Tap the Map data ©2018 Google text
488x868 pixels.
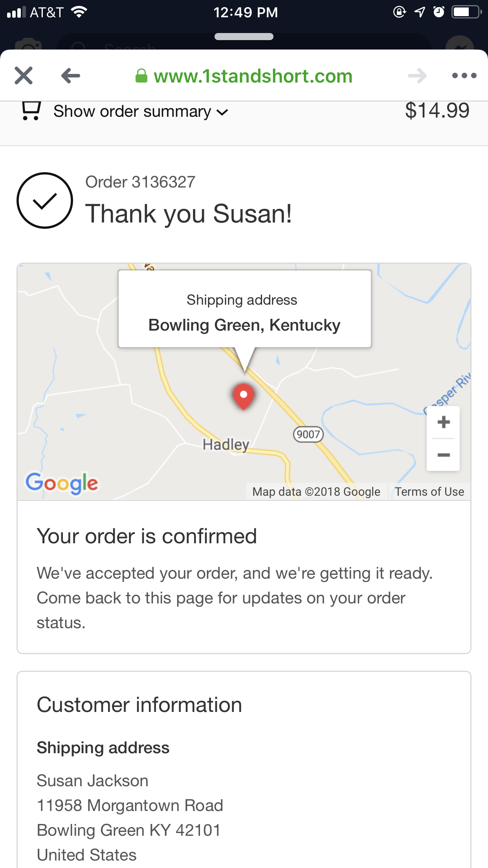316,492
